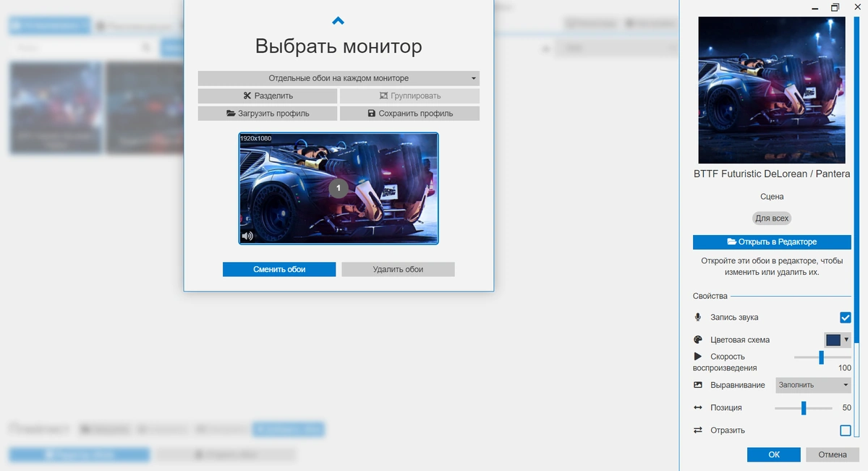This screenshot has width=868, height=471.
Task: Click the 'Откройте эти обои в редакторе' hint text
Action: (x=772, y=267)
